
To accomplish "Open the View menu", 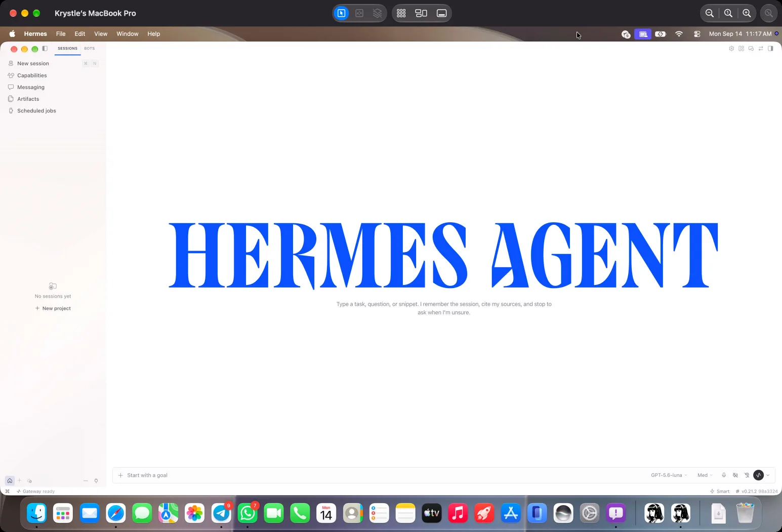I will pyautogui.click(x=101, y=34).
